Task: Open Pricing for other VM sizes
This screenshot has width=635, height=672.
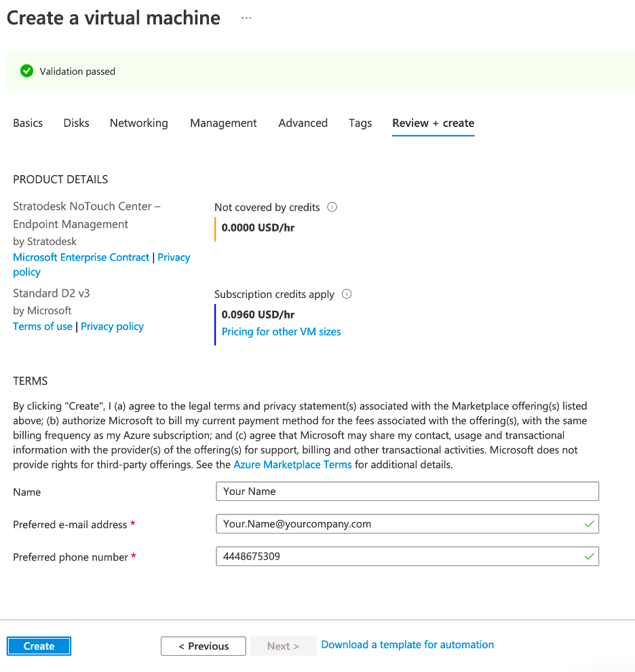Action: [x=281, y=332]
